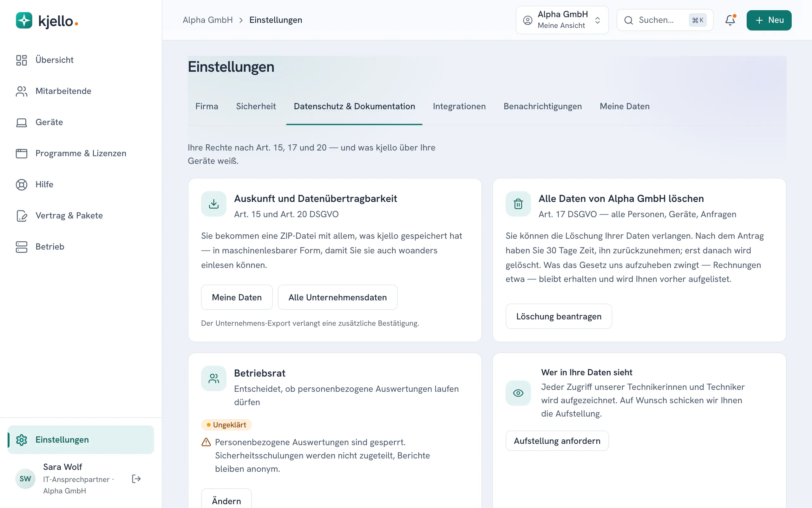Click Löschung beantragen button
The width and height of the screenshot is (812, 508).
pos(559,317)
